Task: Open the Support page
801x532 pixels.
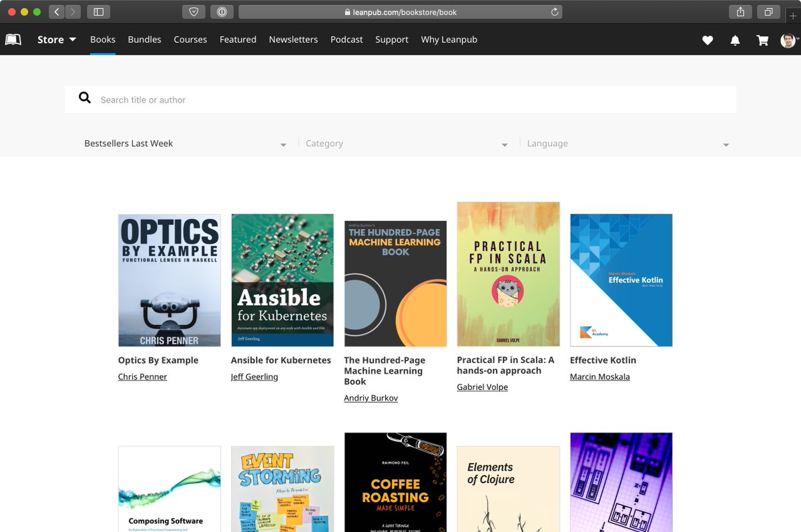Action: point(392,39)
